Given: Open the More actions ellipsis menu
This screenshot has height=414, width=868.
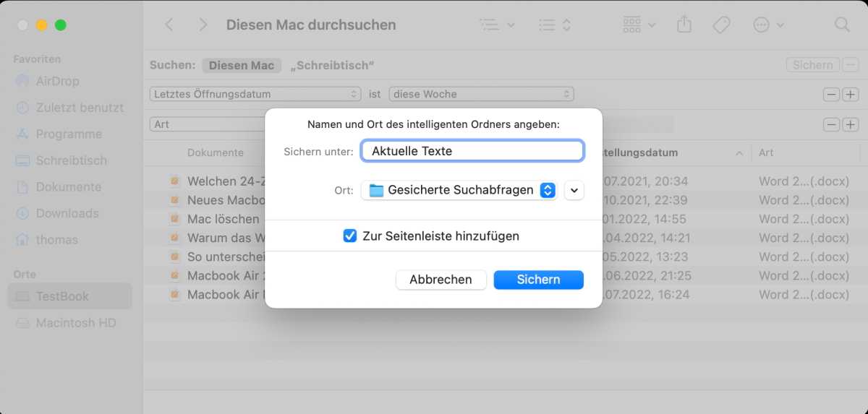Looking at the screenshot, I should click(x=768, y=25).
